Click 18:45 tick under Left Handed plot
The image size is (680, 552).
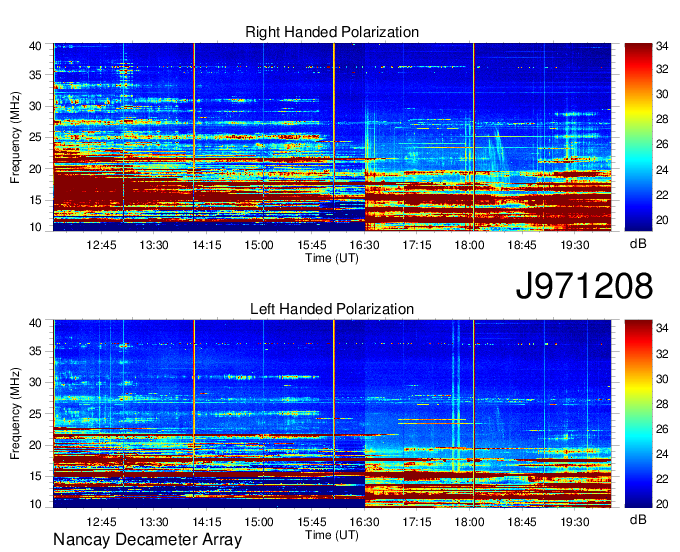522,522
